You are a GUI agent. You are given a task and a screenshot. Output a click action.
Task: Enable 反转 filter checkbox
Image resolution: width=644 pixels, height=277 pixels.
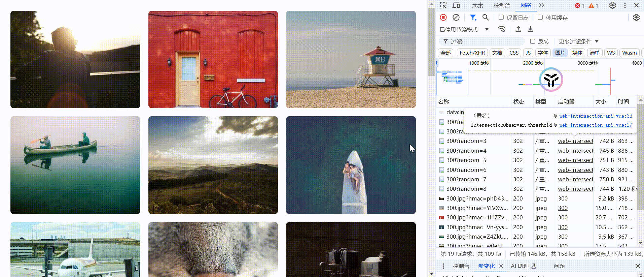pos(533,41)
